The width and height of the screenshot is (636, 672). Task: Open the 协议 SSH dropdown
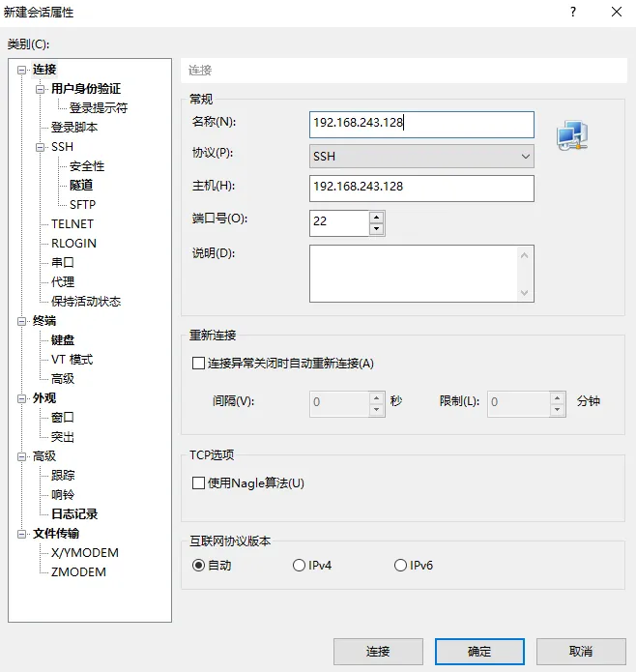tap(421, 157)
